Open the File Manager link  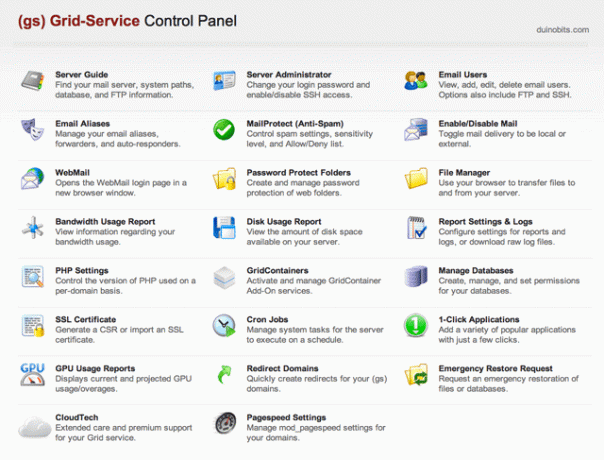(x=464, y=173)
